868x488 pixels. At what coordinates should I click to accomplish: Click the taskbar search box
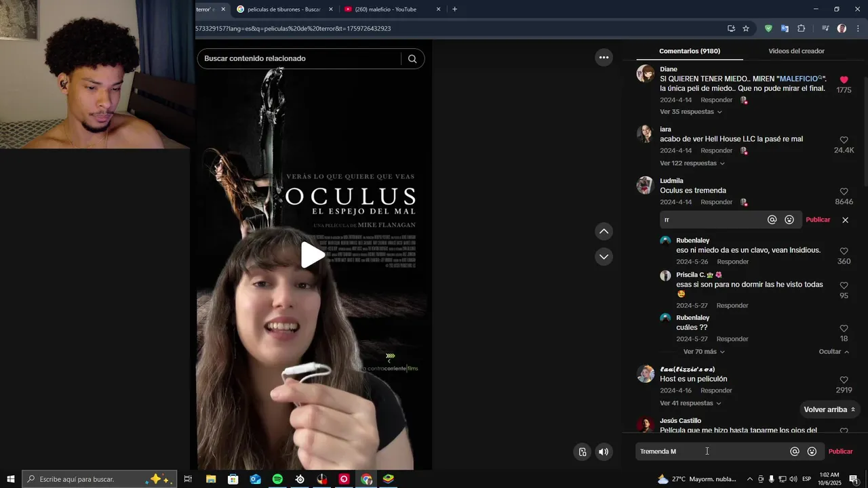click(100, 479)
